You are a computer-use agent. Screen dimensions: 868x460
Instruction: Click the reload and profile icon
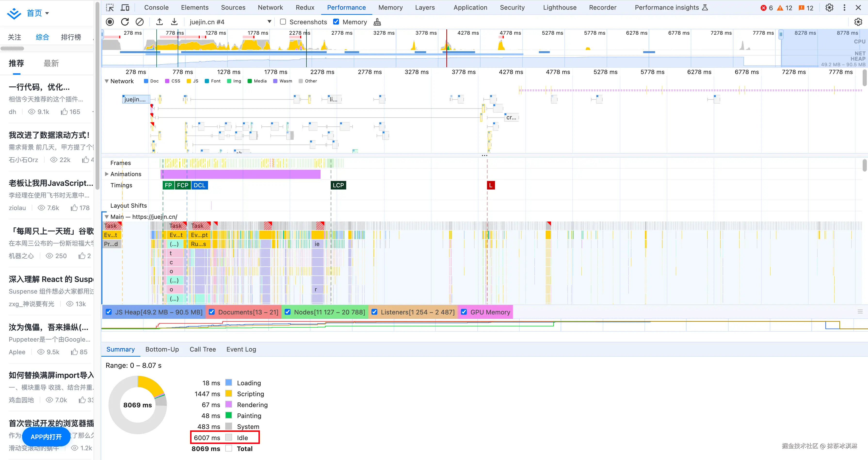click(125, 22)
